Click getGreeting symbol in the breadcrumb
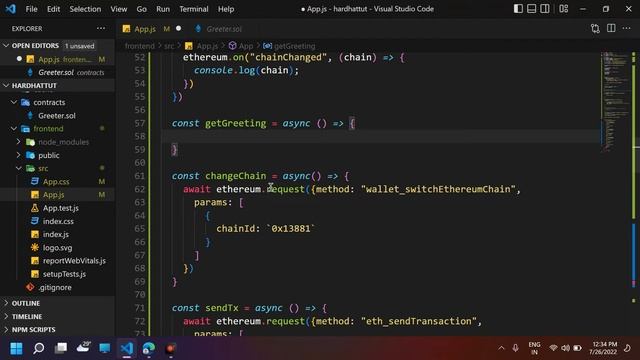This screenshot has width=640, height=360. pyautogui.click(x=289, y=46)
